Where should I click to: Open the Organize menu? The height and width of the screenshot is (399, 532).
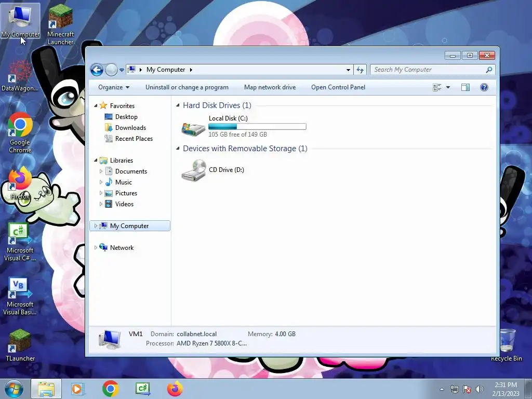click(x=114, y=87)
